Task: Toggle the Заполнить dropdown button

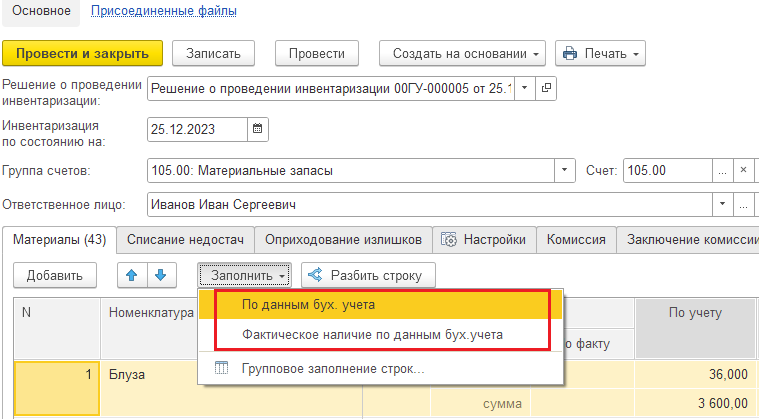Action: pos(244,275)
